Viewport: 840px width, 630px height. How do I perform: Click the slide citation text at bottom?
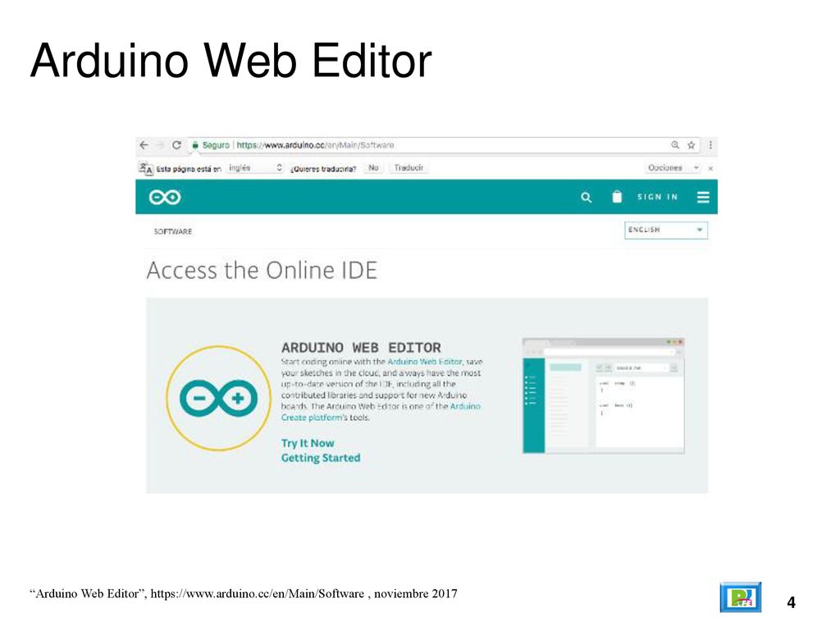coord(243,594)
